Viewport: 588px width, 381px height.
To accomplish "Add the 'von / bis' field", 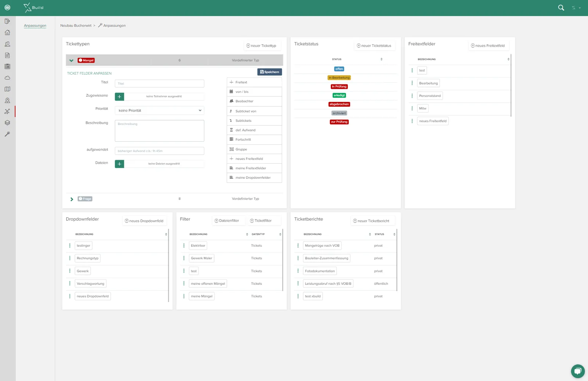I will tap(254, 92).
